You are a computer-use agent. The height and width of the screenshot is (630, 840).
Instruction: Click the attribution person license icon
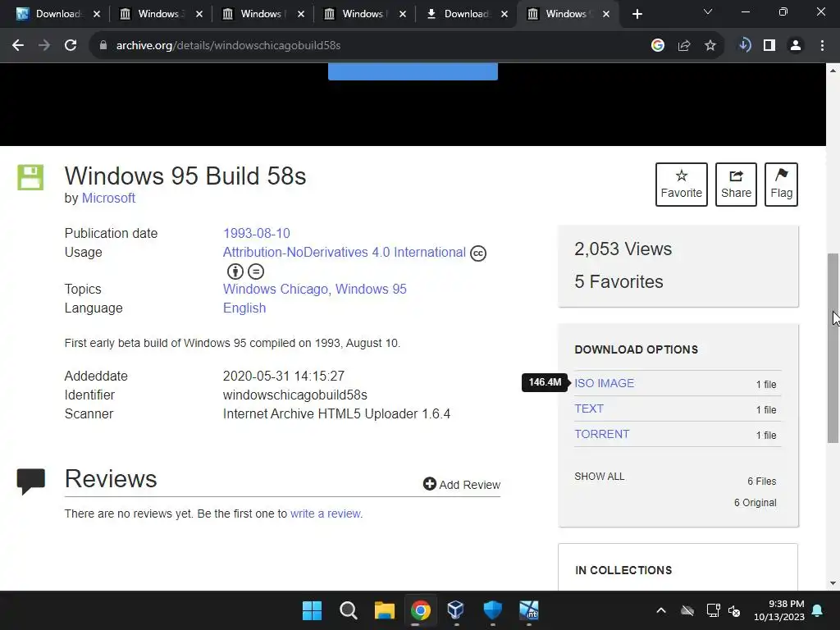click(235, 272)
